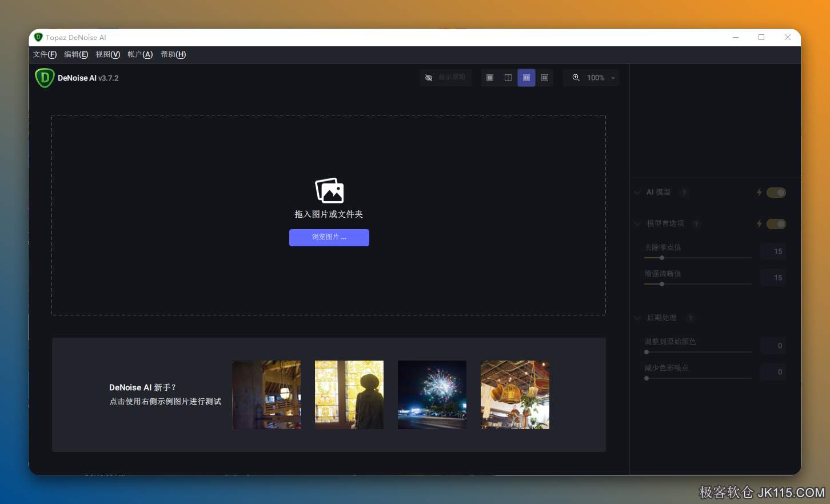The height and width of the screenshot is (504, 830).
Task: Click the v3.7.2 version label
Action: point(109,78)
